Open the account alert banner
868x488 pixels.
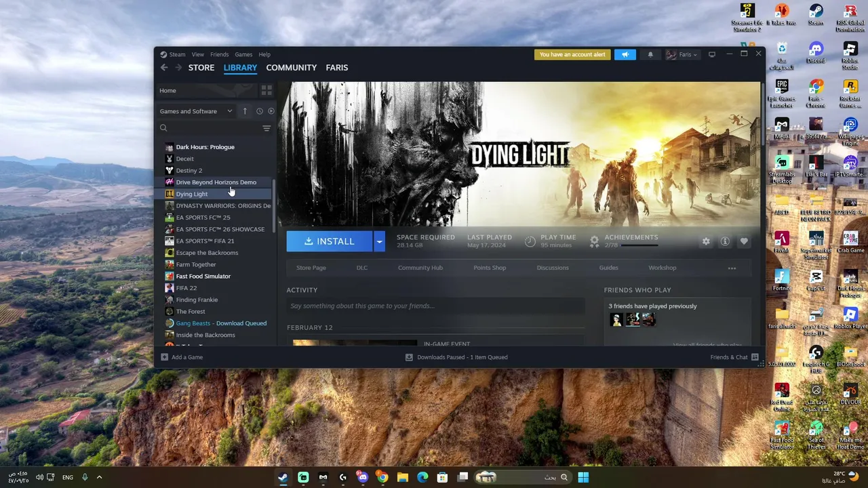[x=572, y=54]
